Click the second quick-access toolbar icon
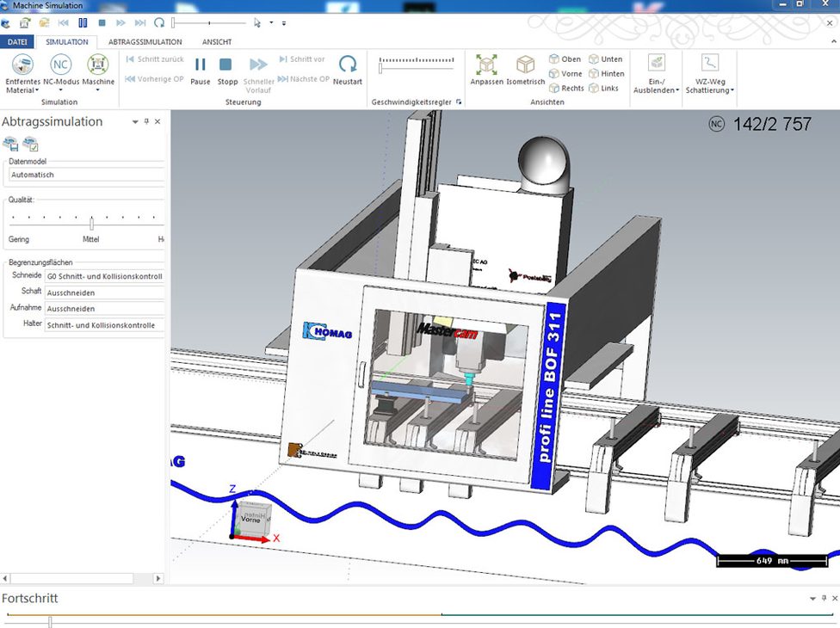 25,23
